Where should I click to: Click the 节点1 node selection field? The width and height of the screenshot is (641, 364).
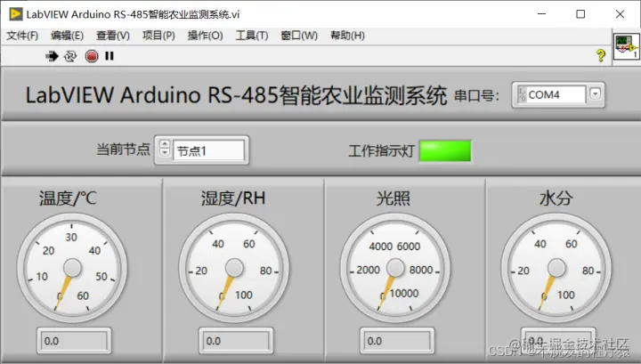[x=208, y=150]
